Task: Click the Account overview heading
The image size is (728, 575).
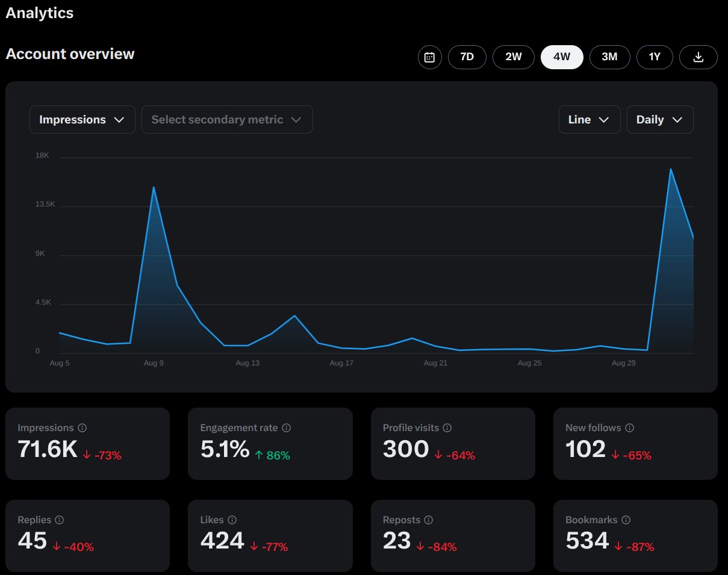Action: point(70,54)
